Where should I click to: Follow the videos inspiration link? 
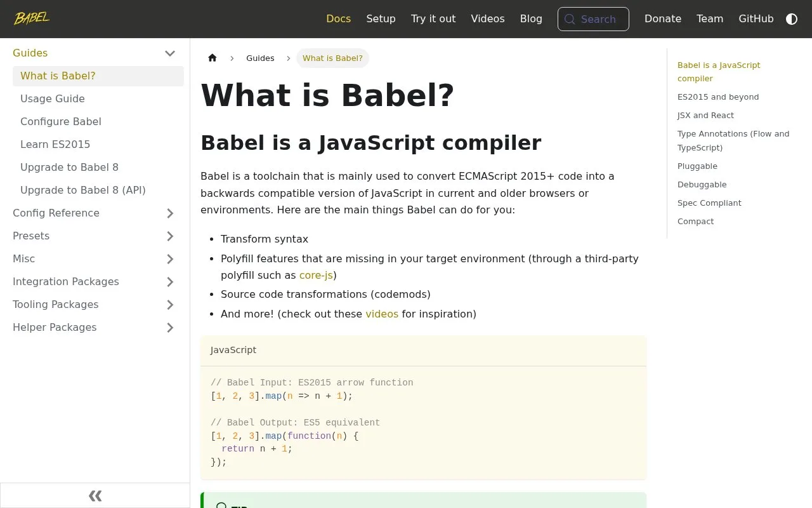[x=382, y=314]
